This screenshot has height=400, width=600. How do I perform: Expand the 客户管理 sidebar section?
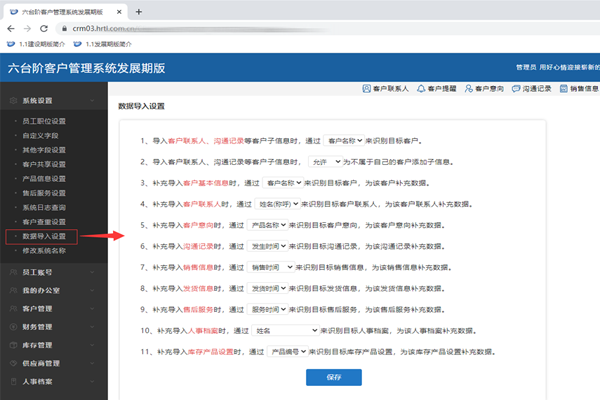click(54, 309)
